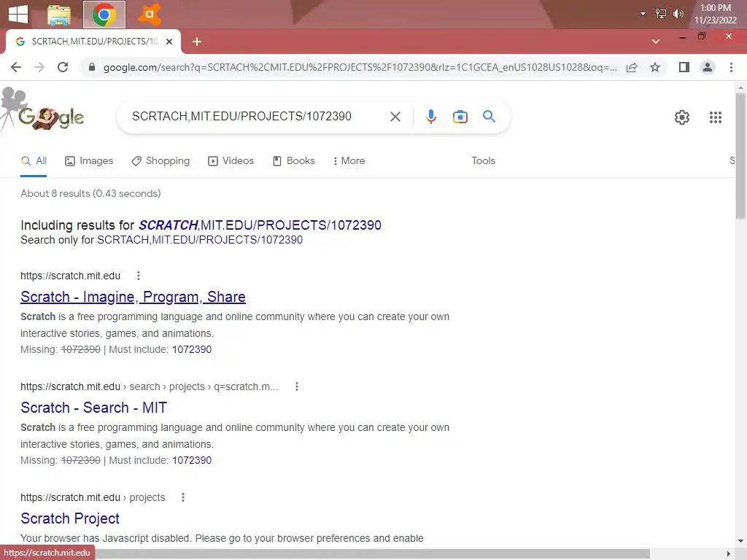The width and height of the screenshot is (747, 560).
Task: Switch to the Images tab
Action: click(x=89, y=161)
